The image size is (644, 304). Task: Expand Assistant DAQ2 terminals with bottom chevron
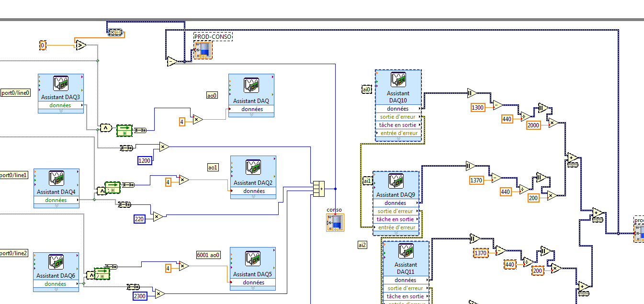tap(253, 196)
